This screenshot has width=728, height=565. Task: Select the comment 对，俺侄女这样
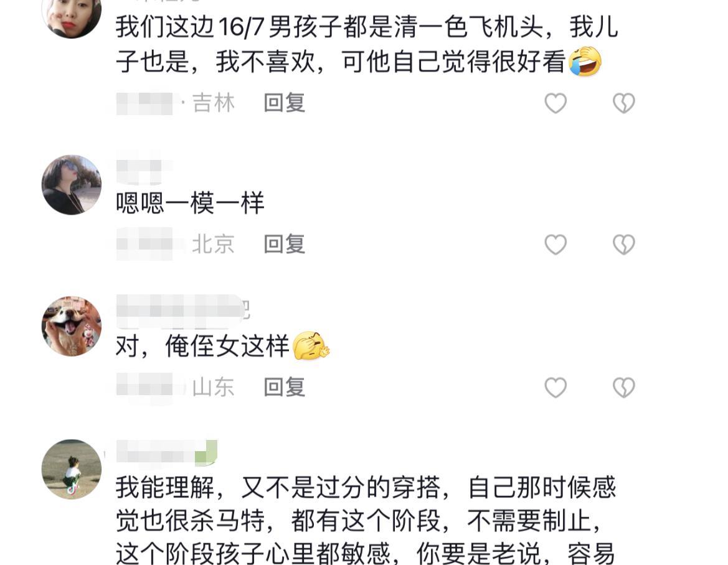[x=223, y=346]
